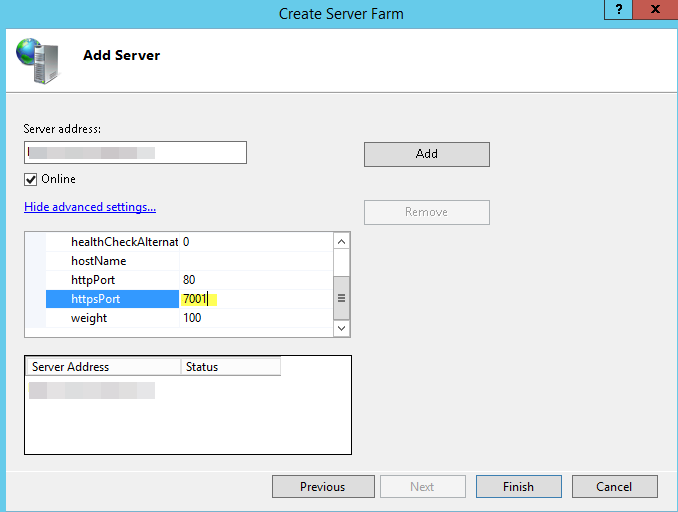This screenshot has height=512, width=678.
Task: Edit the httpsPort value 7001 field
Action: 254,299
